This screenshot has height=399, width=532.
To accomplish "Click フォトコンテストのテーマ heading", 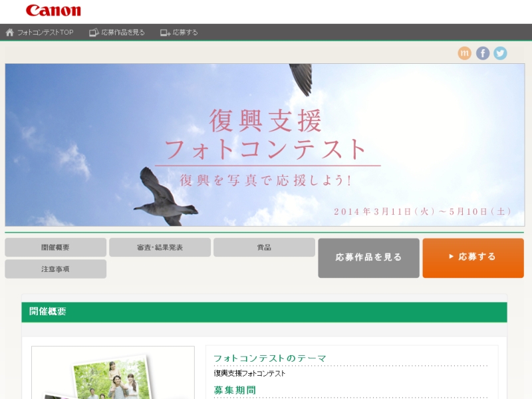I will pyautogui.click(x=270, y=358).
